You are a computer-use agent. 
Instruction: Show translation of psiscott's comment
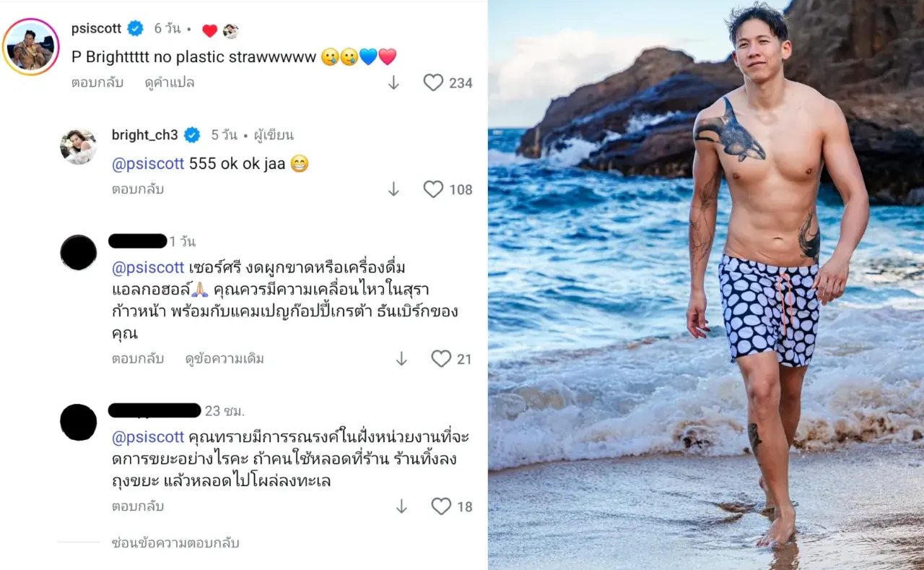tap(170, 83)
